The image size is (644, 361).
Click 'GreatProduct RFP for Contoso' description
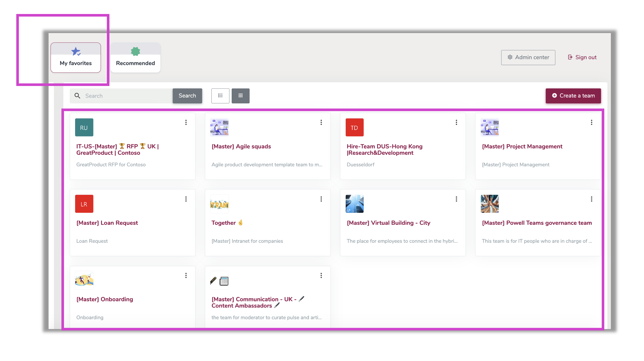(x=111, y=165)
